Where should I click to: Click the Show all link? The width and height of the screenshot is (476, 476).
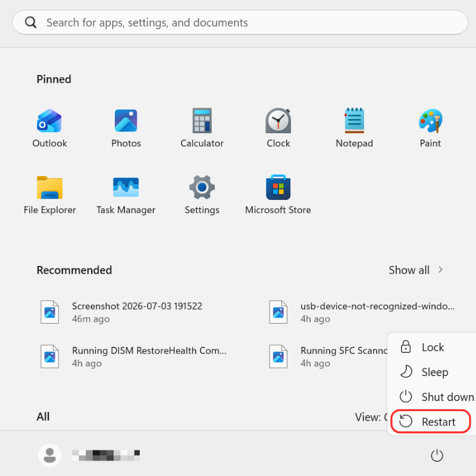coord(409,270)
